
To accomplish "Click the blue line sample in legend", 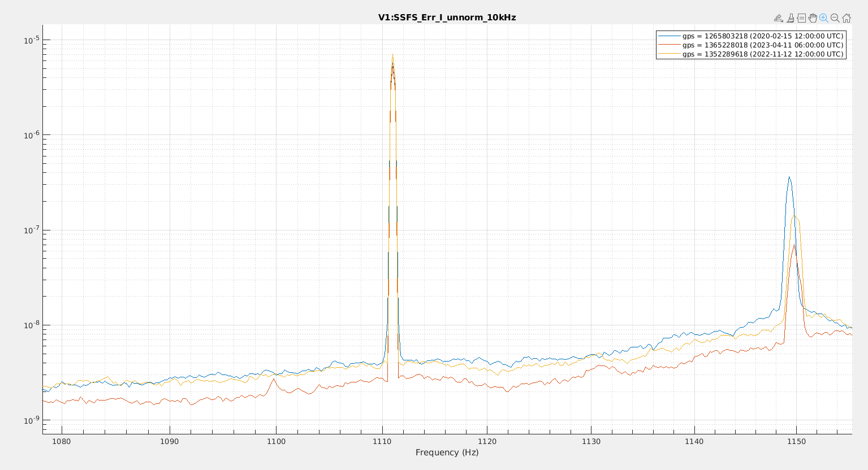I will click(x=669, y=36).
